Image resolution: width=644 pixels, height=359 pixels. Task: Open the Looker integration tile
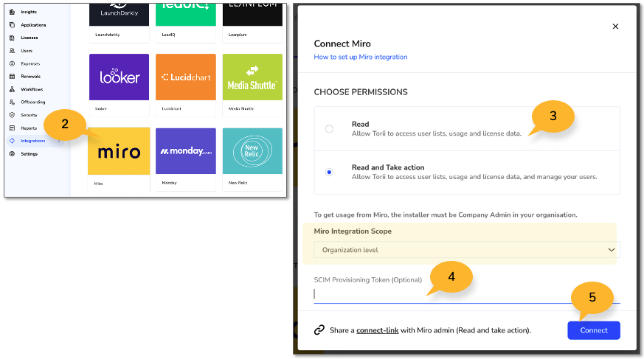point(119,85)
